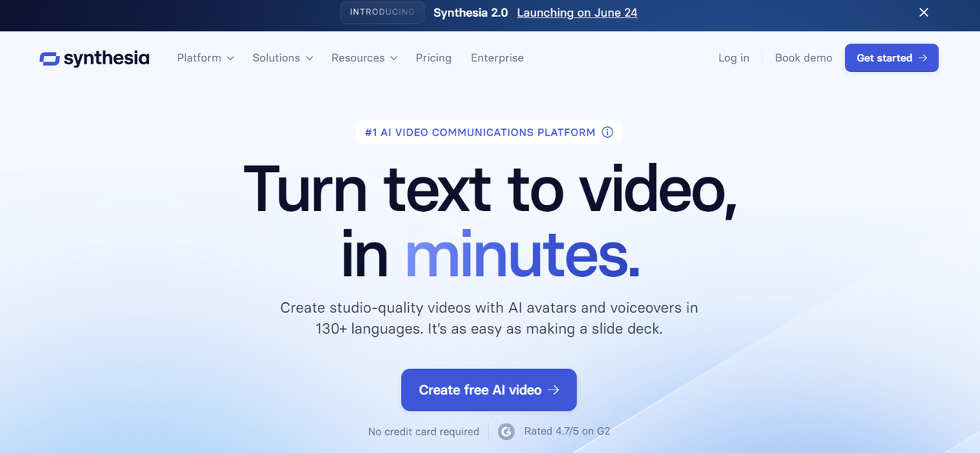Click the No credit card required text

(423, 432)
